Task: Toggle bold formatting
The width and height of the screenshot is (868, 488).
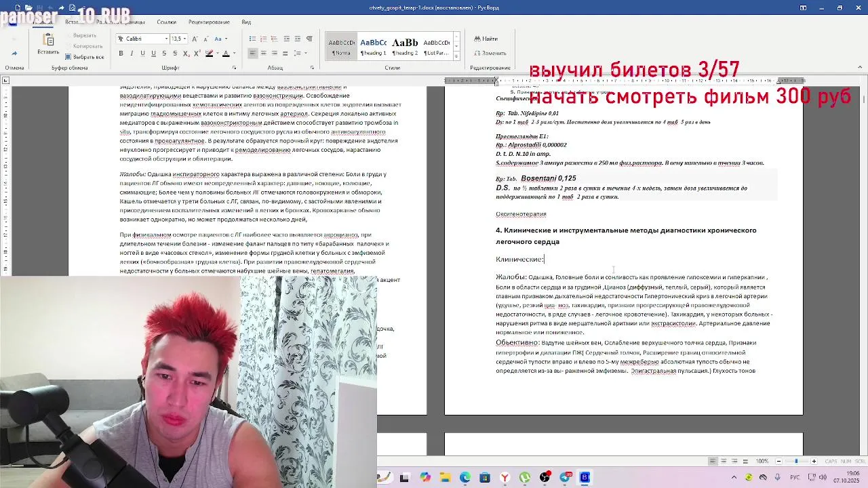Action: click(121, 54)
